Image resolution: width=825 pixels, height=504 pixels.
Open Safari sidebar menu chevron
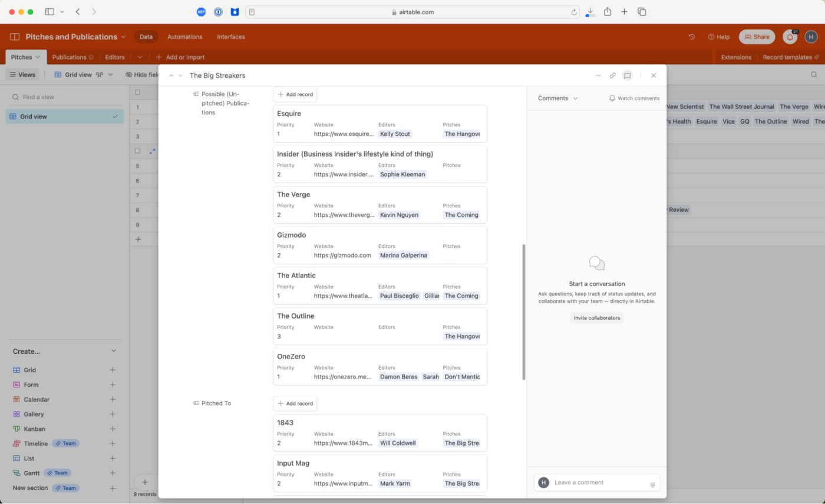pos(62,12)
